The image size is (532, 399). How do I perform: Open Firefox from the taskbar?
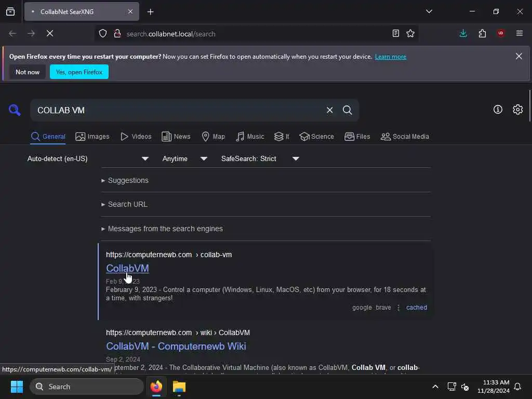[156, 387]
